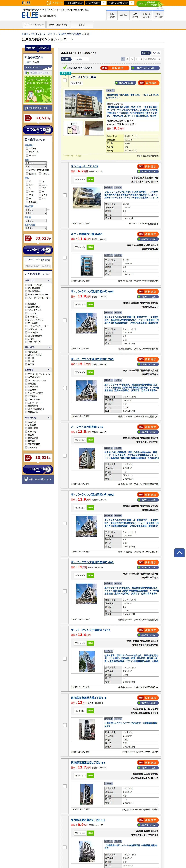Open the 事務所・店舗・その他 tab
This screenshot has height=868, width=186.
click(x=58, y=25)
